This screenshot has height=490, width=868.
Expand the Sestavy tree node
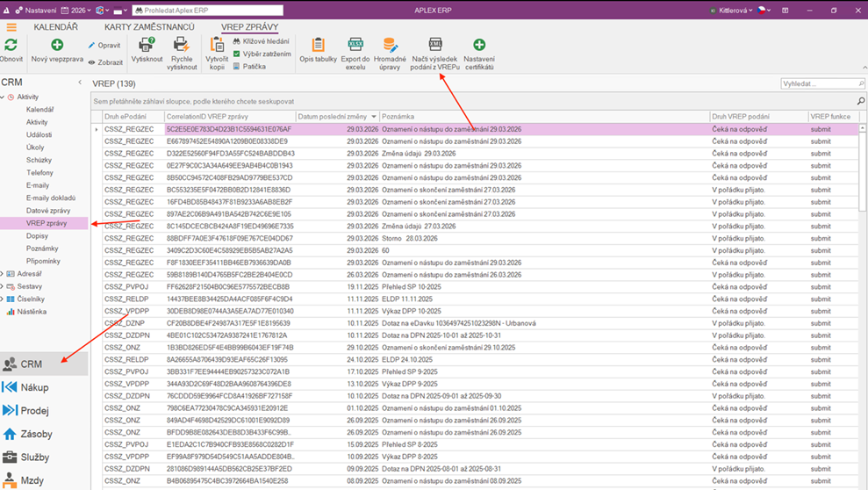[x=4, y=286]
